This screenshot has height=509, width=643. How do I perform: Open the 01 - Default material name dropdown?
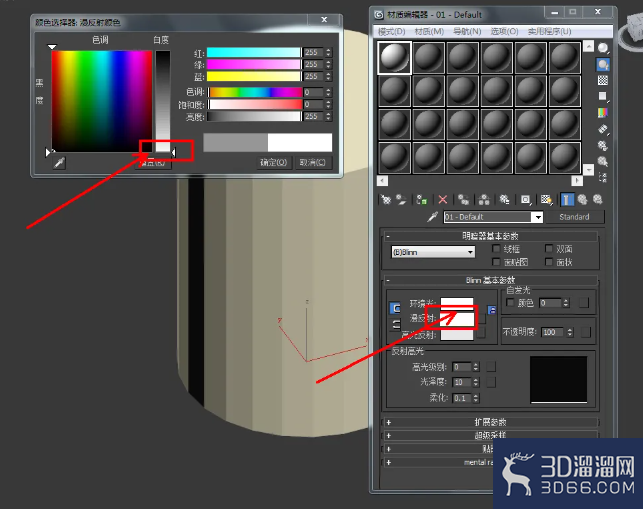(538, 217)
